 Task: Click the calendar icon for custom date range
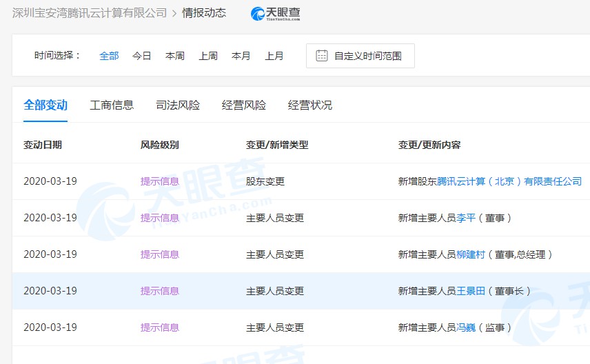click(x=322, y=56)
